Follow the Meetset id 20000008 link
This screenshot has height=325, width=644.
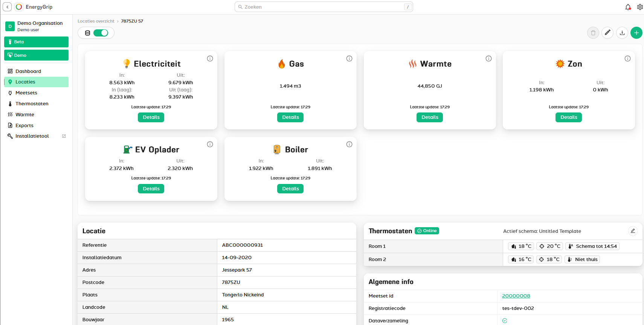point(516,296)
